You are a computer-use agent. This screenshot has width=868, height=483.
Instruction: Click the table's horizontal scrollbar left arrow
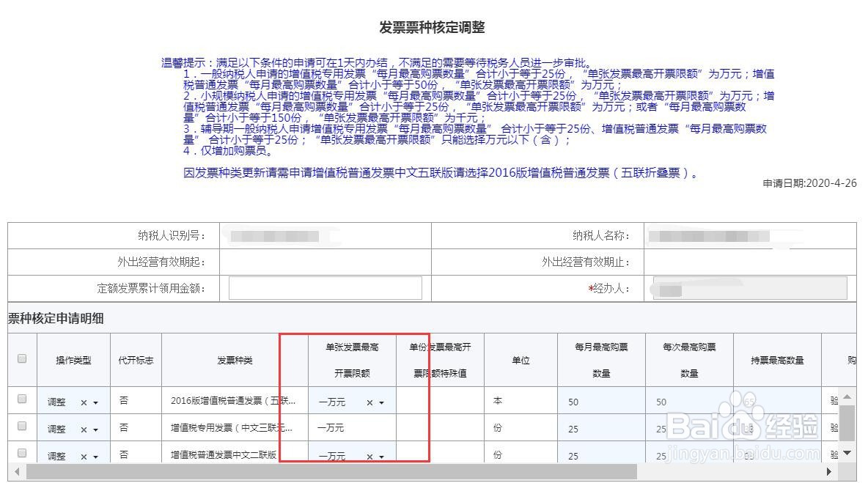tap(17, 472)
